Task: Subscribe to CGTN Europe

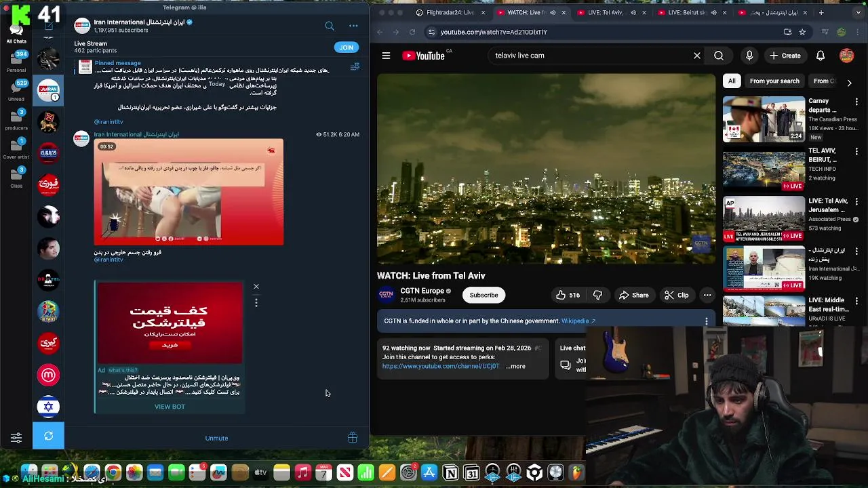Action: click(x=484, y=295)
